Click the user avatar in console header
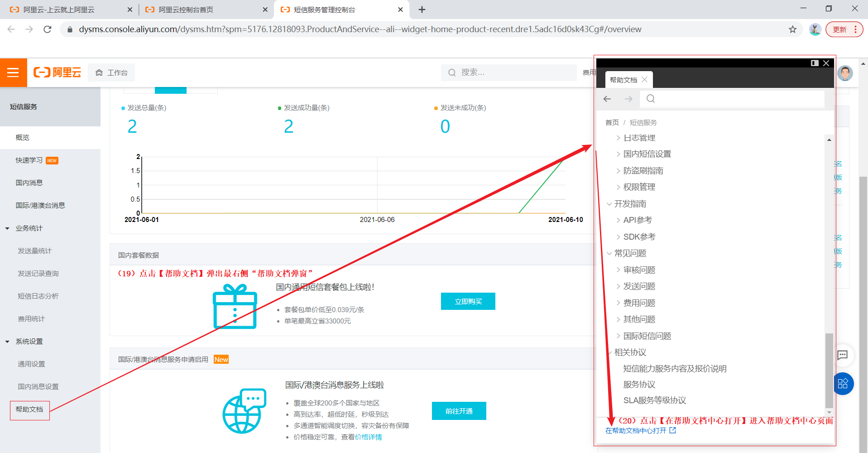The image size is (868, 453). [x=845, y=73]
